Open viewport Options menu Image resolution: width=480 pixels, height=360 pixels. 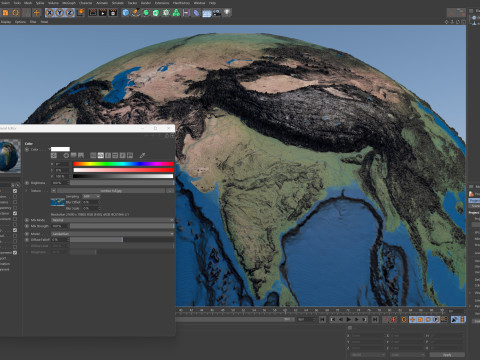tap(20, 22)
